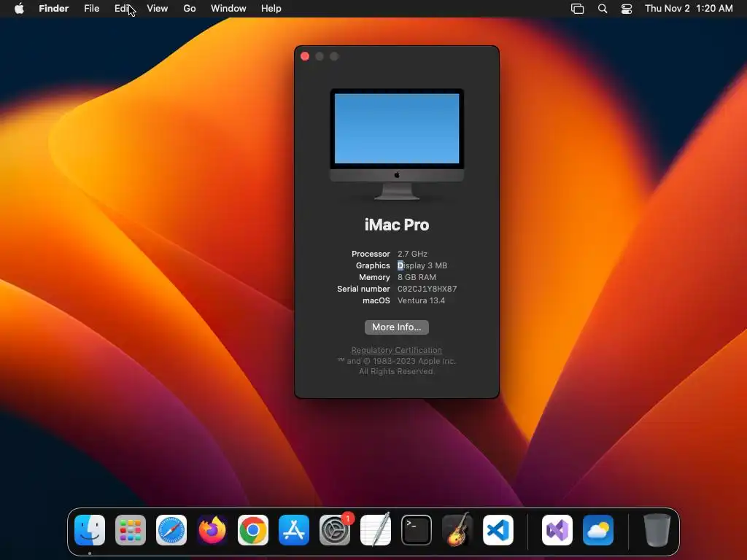Launch Firefox from the dock
The image size is (747, 560).
coord(212,530)
